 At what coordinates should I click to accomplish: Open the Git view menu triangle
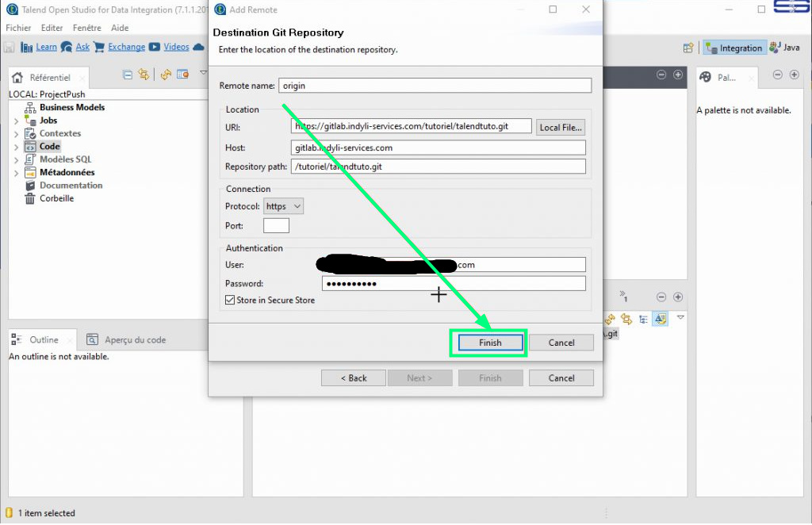click(681, 317)
